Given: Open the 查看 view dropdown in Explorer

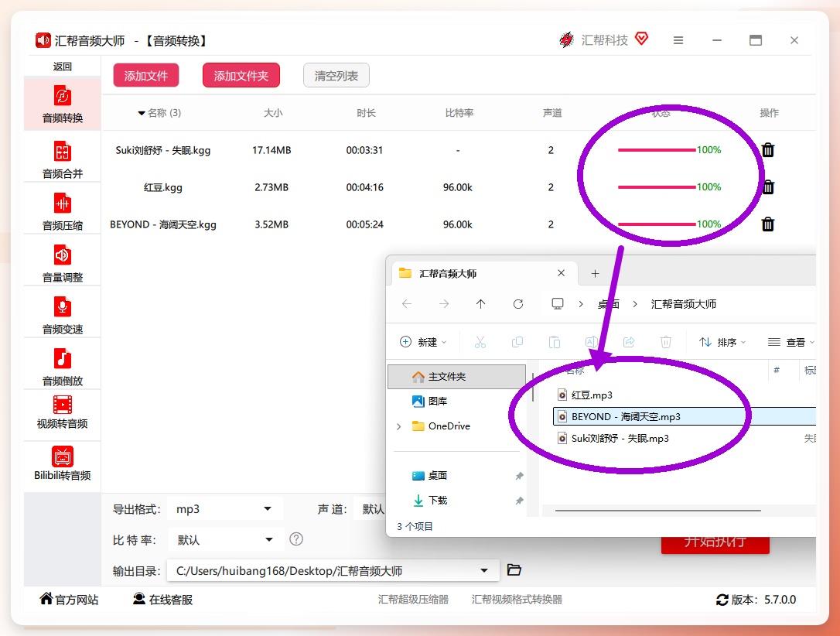Looking at the screenshot, I should (790, 342).
